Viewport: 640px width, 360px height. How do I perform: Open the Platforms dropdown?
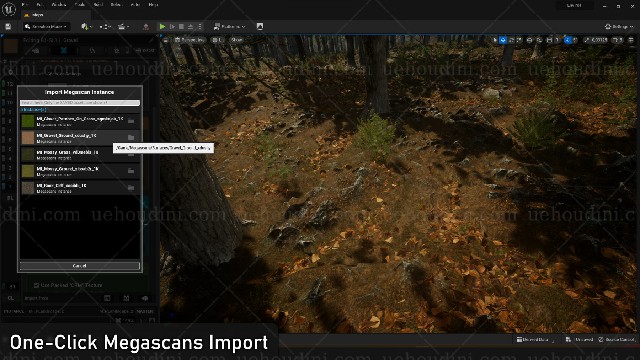pos(229,27)
